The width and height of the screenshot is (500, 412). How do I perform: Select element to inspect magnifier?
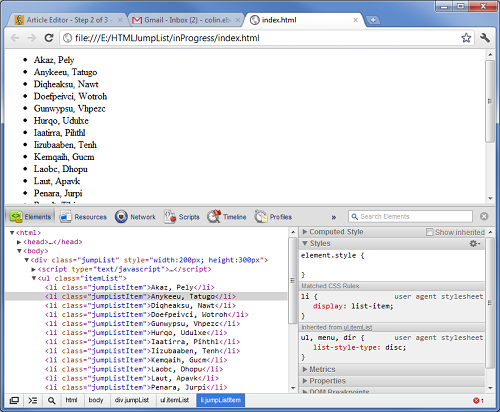(51, 400)
